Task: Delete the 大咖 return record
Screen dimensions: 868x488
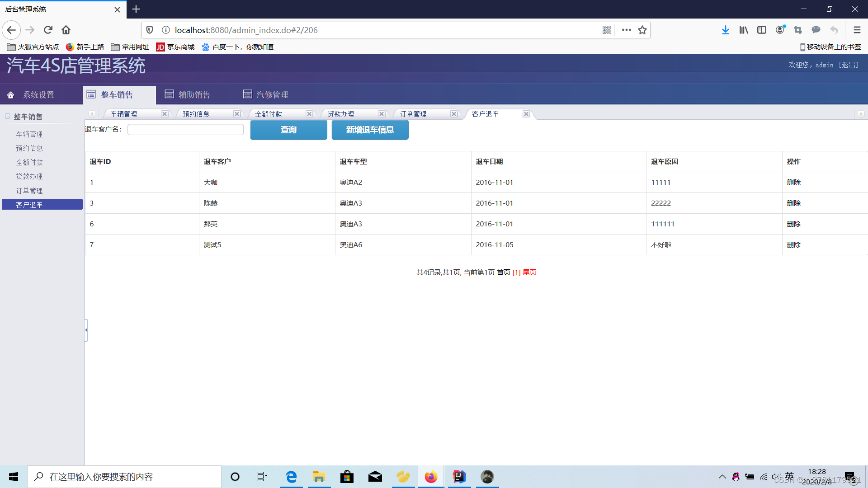Action: (793, 183)
